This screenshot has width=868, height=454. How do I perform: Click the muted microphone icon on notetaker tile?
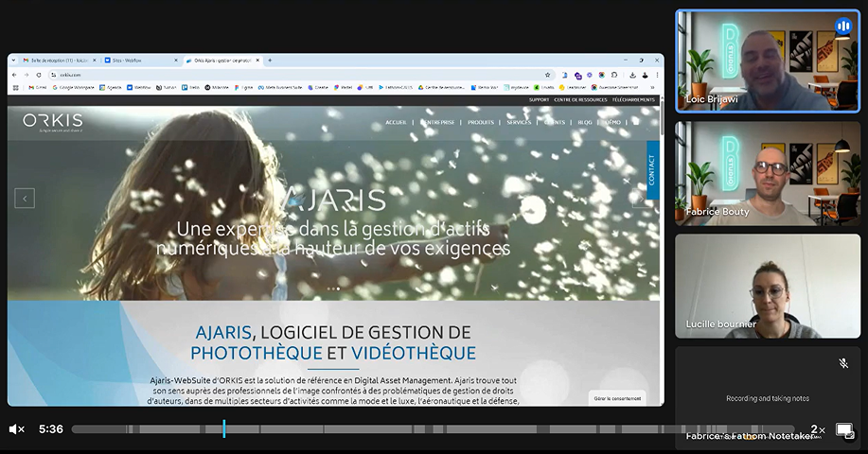pos(843,363)
